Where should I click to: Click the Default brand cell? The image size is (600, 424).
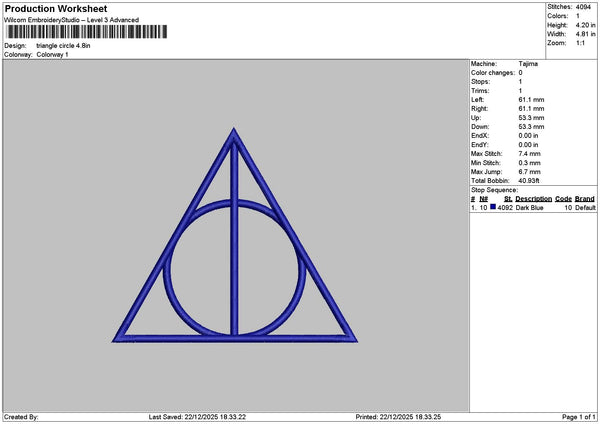[585, 208]
